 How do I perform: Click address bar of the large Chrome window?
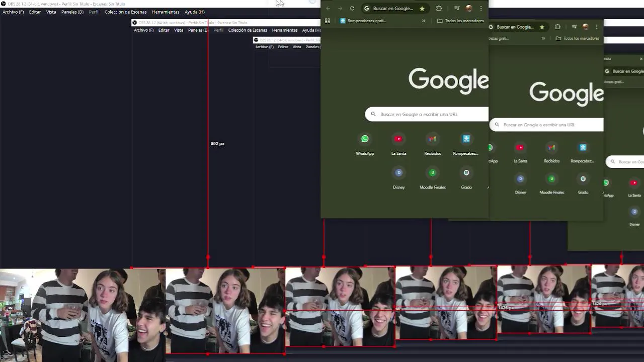click(394, 8)
